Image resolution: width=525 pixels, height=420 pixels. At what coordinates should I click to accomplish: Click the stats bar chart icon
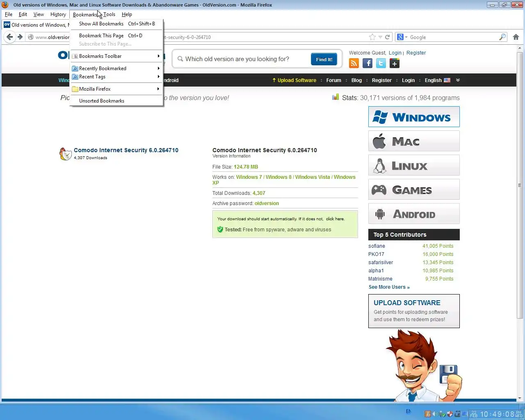(336, 97)
